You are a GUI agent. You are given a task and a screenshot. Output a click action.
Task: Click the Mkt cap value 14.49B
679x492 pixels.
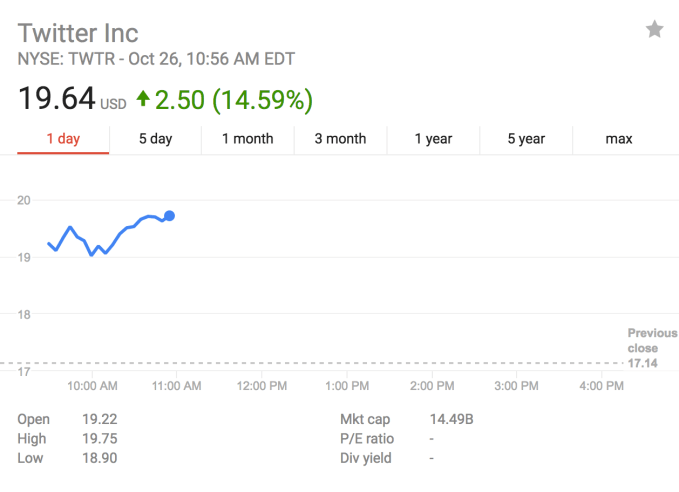450,420
